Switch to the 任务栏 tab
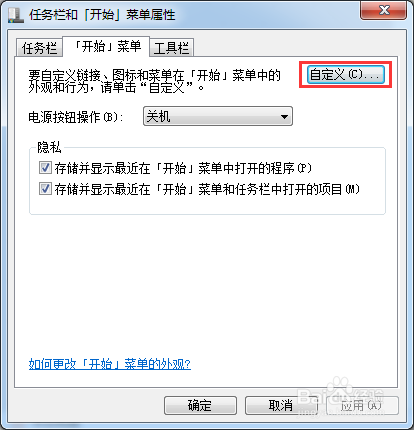The image size is (414, 430). click(39, 48)
